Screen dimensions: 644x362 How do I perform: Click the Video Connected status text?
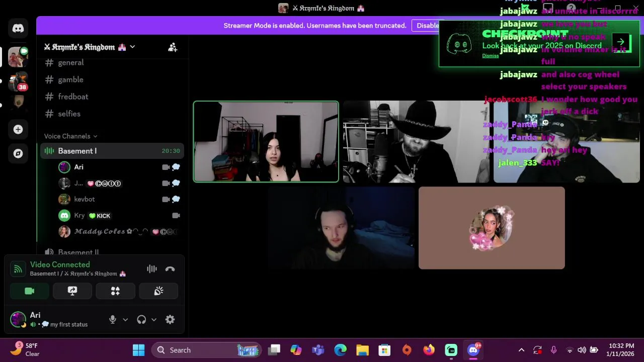(x=60, y=264)
